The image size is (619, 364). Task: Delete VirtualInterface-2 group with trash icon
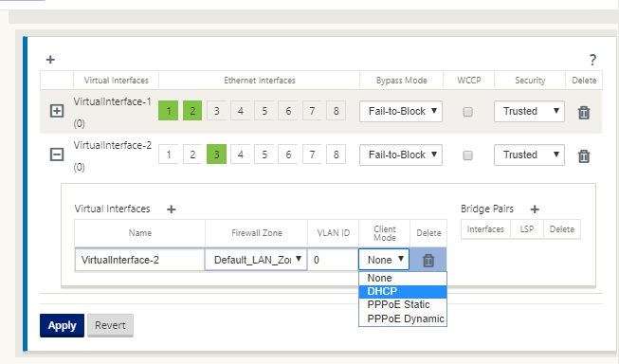[584, 156]
